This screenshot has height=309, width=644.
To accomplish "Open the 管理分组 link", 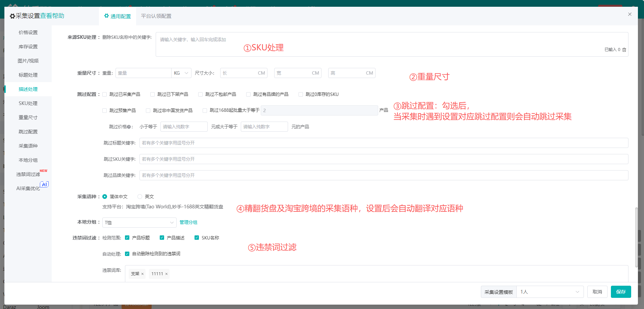I will 188,222.
